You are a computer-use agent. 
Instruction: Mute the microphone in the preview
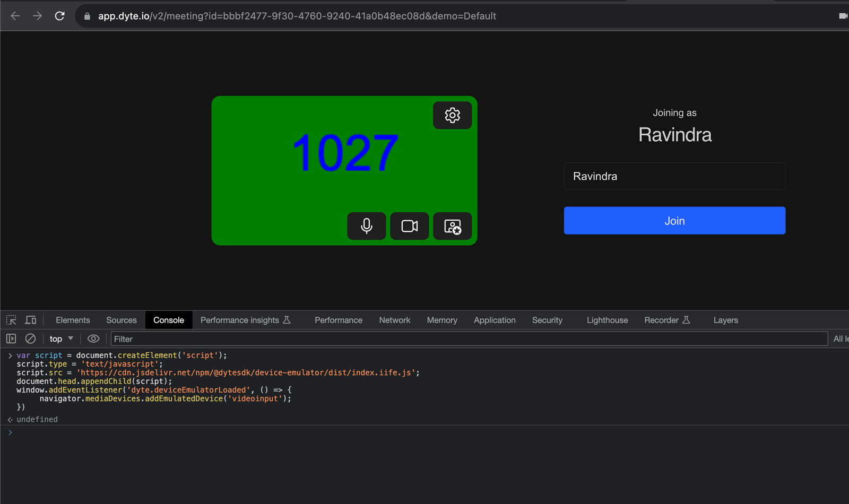coord(366,226)
